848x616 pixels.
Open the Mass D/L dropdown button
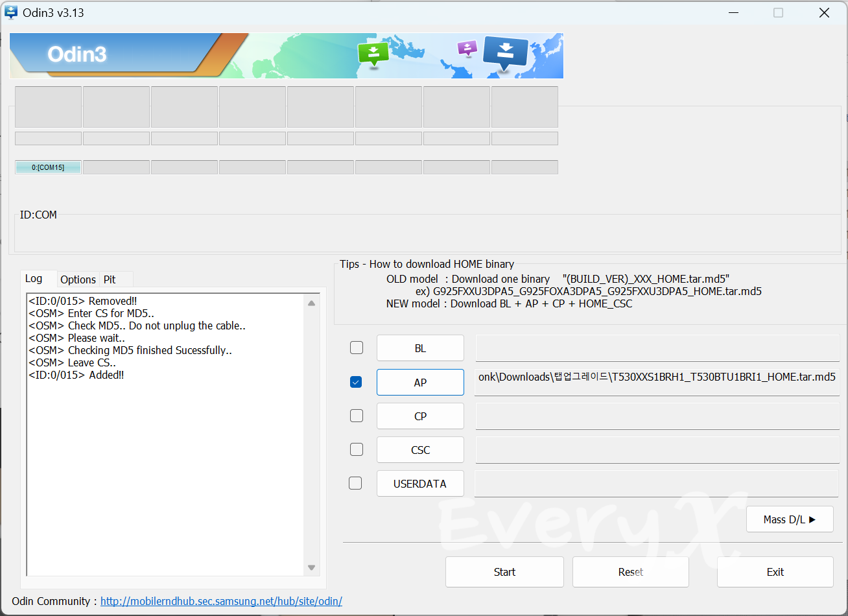790,519
